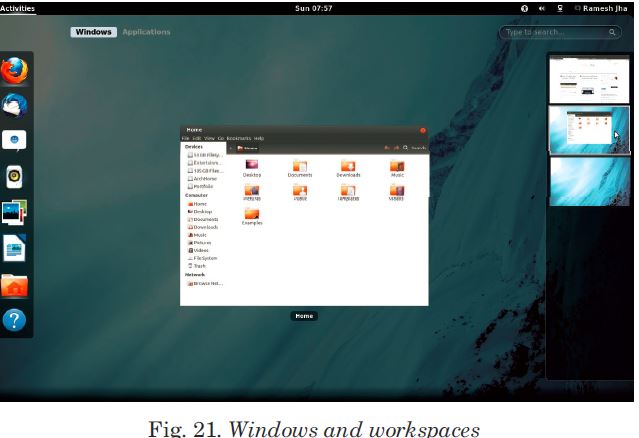Open View menu in Home window

[x=209, y=139]
